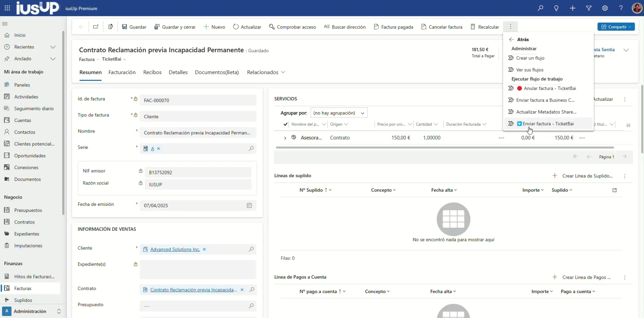
Task: Switch to the Facturación tab
Action: click(122, 72)
